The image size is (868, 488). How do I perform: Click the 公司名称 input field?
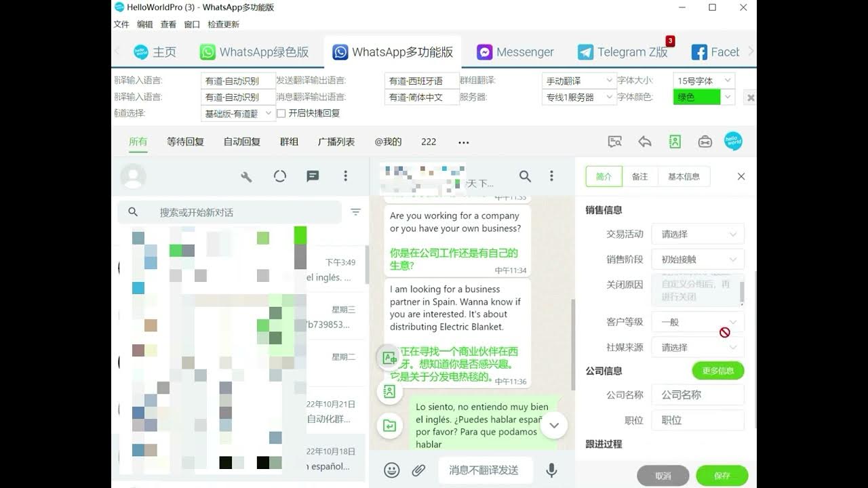[x=698, y=394]
